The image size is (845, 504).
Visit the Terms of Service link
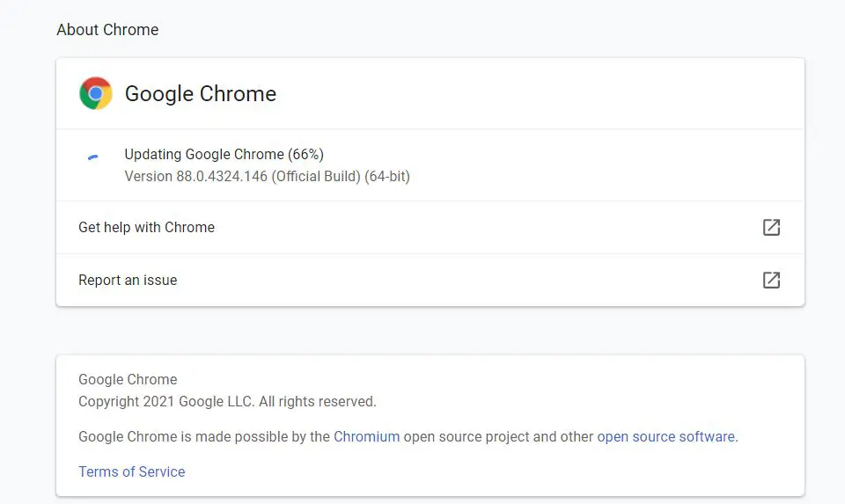(131, 471)
